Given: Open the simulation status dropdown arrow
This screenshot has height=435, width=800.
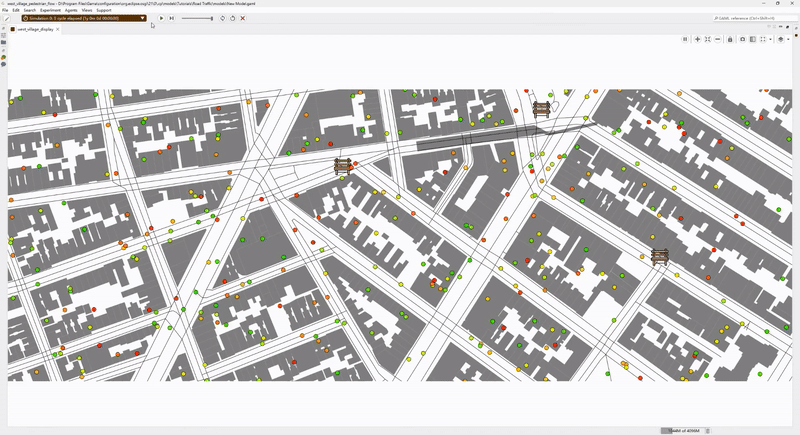Looking at the screenshot, I should click(x=143, y=18).
